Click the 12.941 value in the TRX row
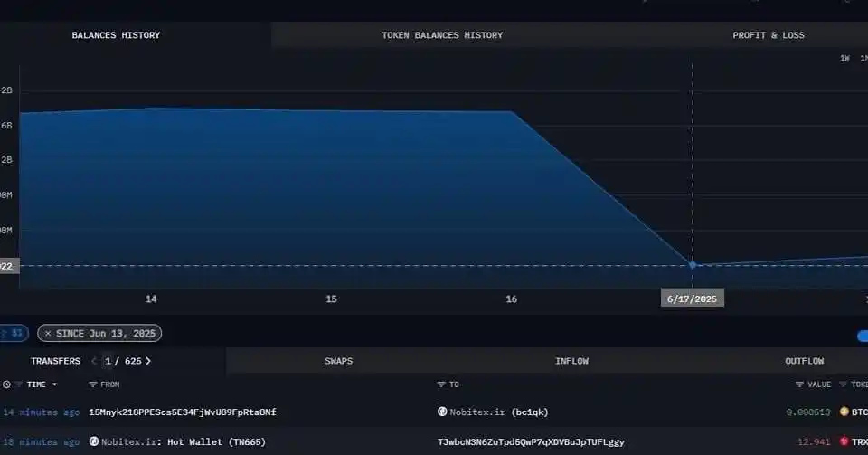The height and width of the screenshot is (455, 868). click(x=815, y=441)
